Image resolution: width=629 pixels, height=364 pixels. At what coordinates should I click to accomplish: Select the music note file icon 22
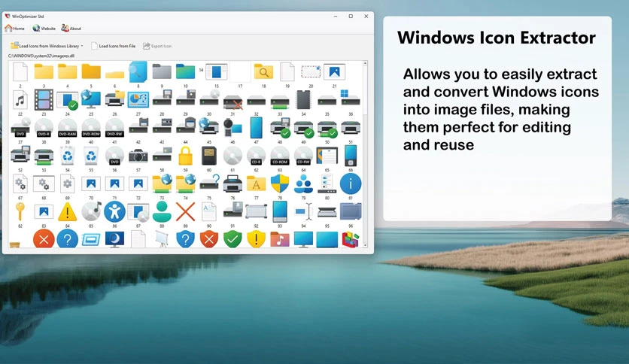20,100
